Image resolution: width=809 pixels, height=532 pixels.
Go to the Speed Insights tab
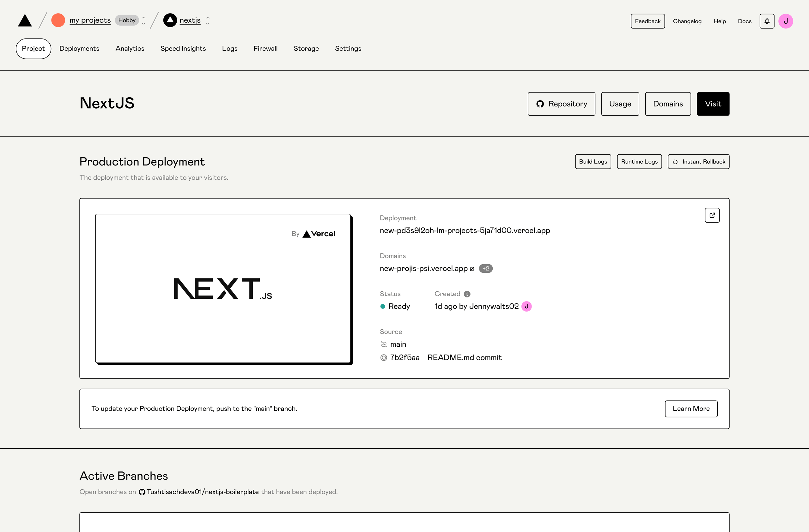pyautogui.click(x=183, y=49)
